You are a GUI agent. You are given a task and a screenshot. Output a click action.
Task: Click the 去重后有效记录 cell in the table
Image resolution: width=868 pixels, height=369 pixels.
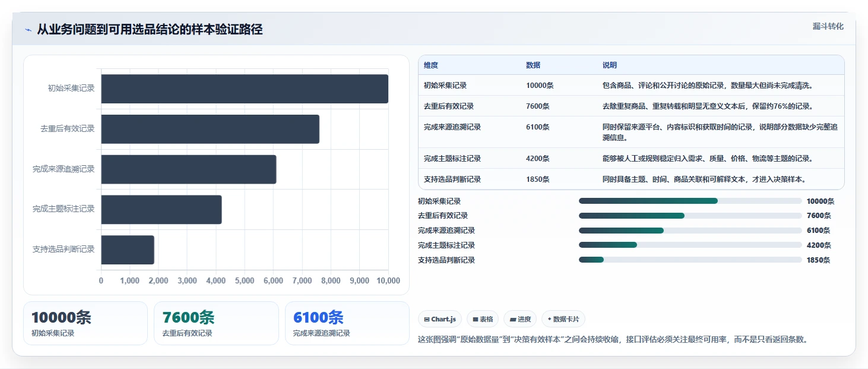coord(449,106)
